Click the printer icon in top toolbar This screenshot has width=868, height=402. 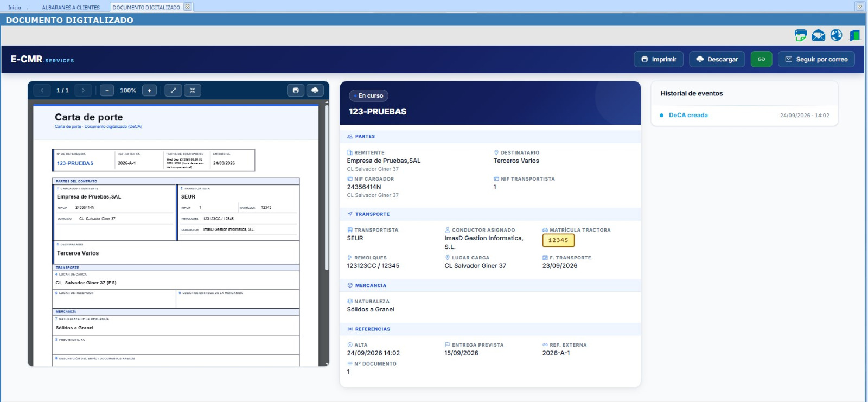(x=800, y=35)
